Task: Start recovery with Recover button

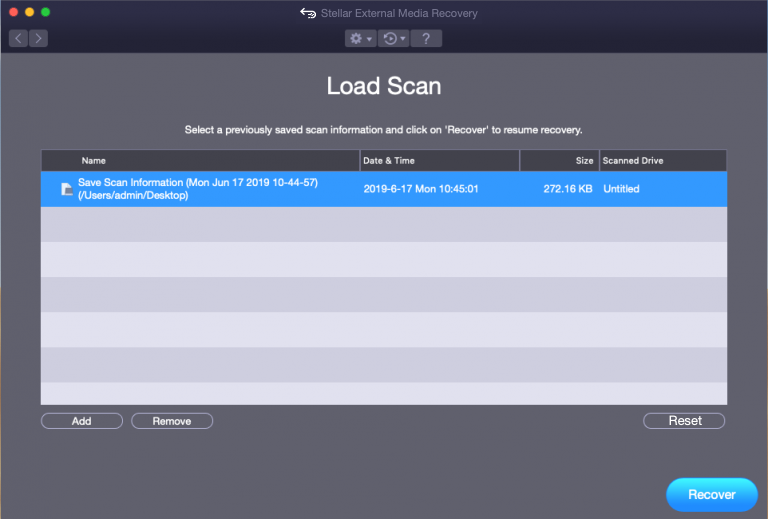Action: [712, 495]
